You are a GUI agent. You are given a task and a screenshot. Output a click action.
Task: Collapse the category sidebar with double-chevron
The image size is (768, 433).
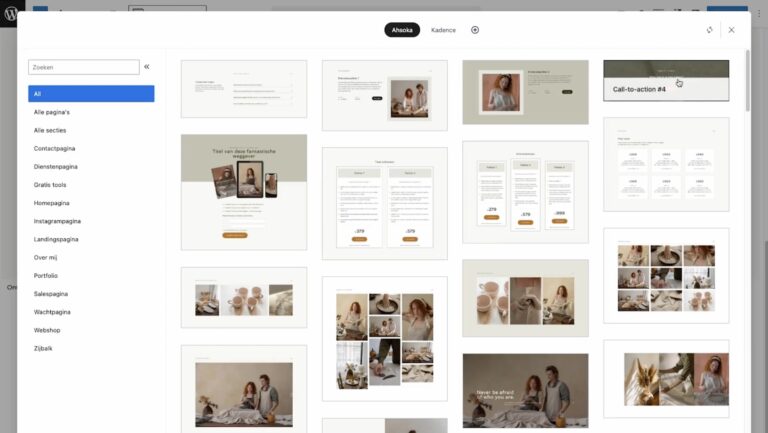[147, 67]
